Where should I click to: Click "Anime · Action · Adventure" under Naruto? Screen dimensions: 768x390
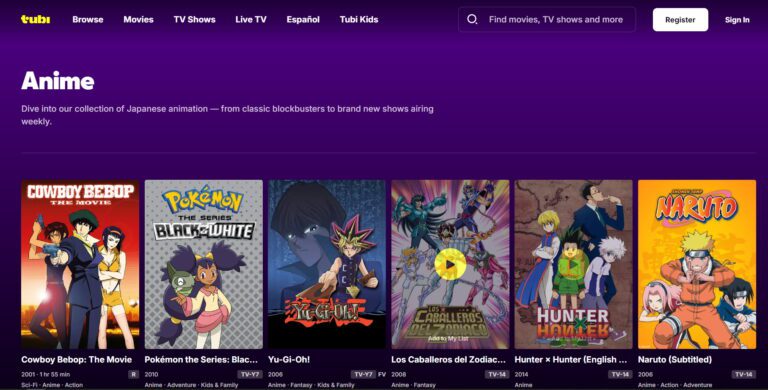675,385
